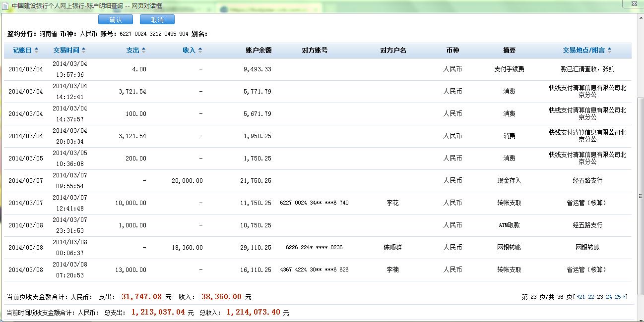Click the sort arrow next to 记账日
The image size is (644, 322).
pyautogui.click(x=36, y=50)
